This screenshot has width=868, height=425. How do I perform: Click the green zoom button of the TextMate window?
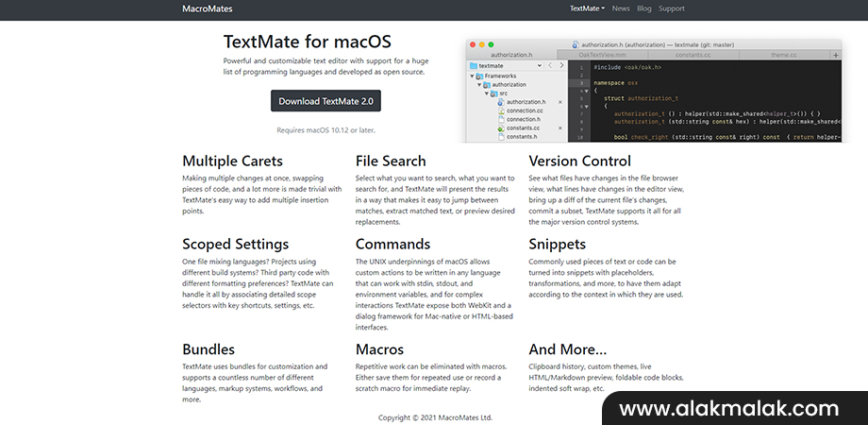(491, 44)
